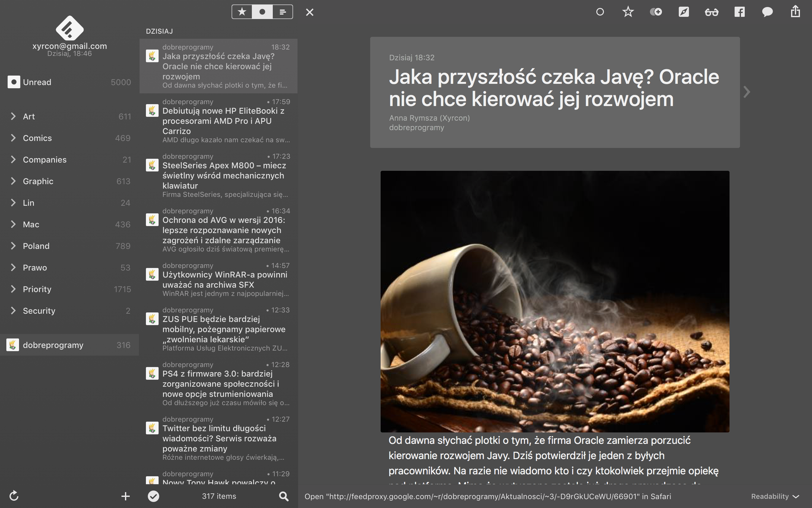Close the article view with X
Image resolution: width=812 pixels, height=508 pixels.
(309, 12)
